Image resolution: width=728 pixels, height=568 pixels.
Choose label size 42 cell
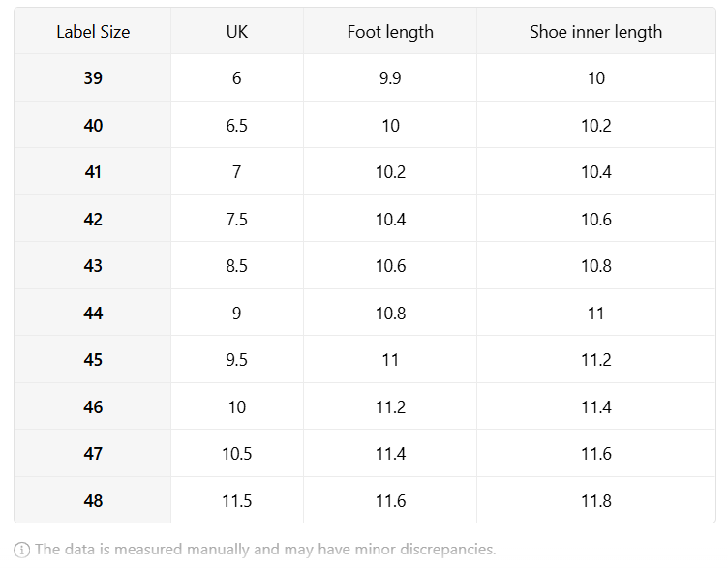tap(93, 219)
